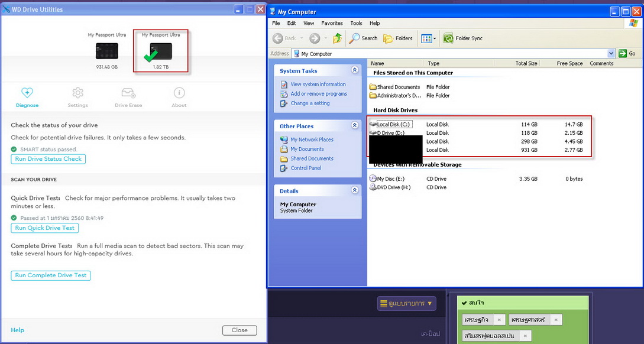Click the Back toolbar button in My Computer

pos(284,38)
